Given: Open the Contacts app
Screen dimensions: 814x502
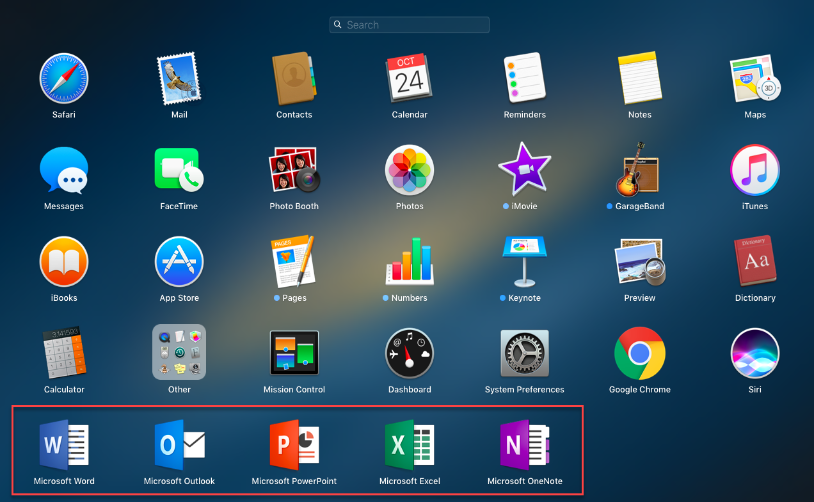Looking at the screenshot, I should [x=294, y=78].
